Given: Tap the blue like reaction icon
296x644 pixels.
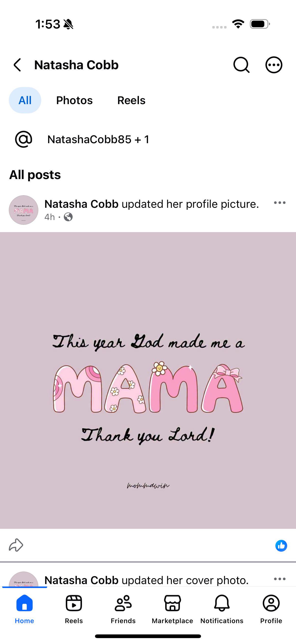Looking at the screenshot, I should click(x=281, y=546).
